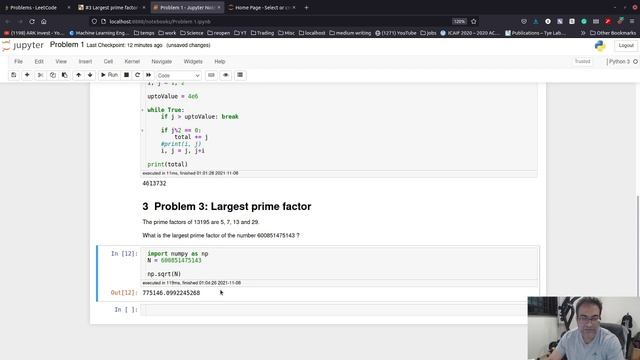Viewport: 640px width, 360px height.
Task: Interrupt the kernel stop icon
Action: click(127, 75)
